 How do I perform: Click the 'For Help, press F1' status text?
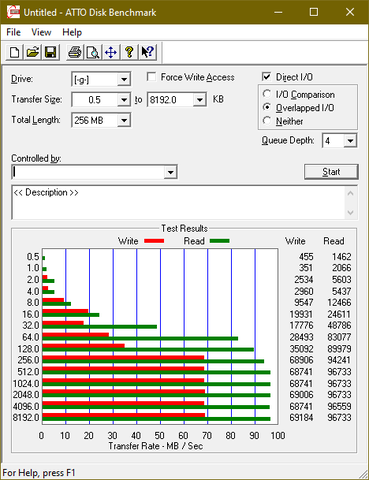39,473
